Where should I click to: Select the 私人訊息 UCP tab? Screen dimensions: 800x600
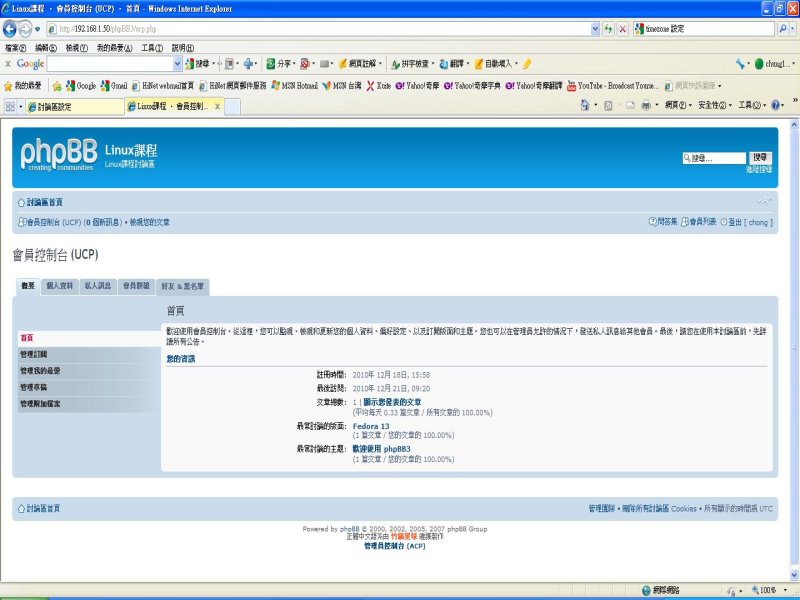click(x=98, y=286)
